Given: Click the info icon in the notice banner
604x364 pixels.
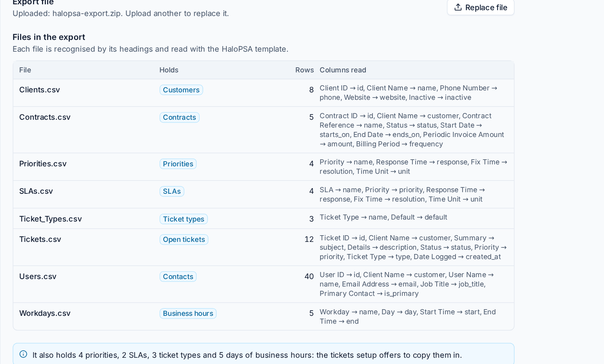Looking at the screenshot, I should point(24,354).
